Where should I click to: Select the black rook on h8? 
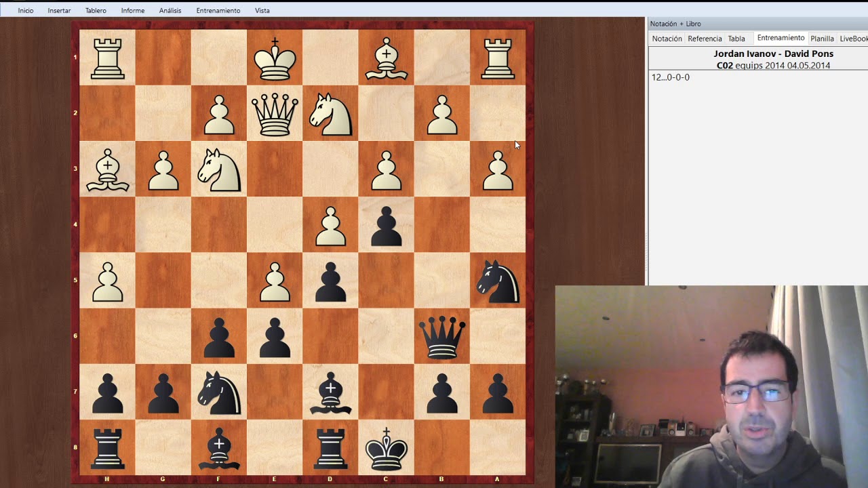point(107,449)
